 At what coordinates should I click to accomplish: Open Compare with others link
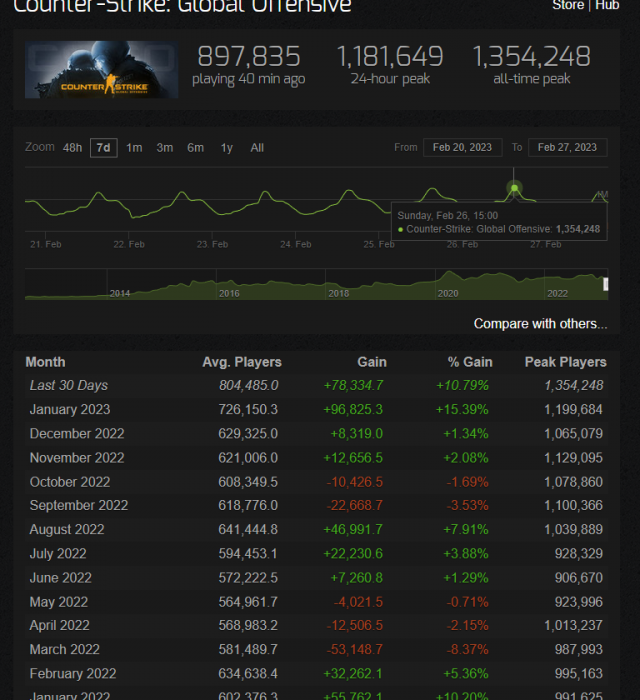540,324
